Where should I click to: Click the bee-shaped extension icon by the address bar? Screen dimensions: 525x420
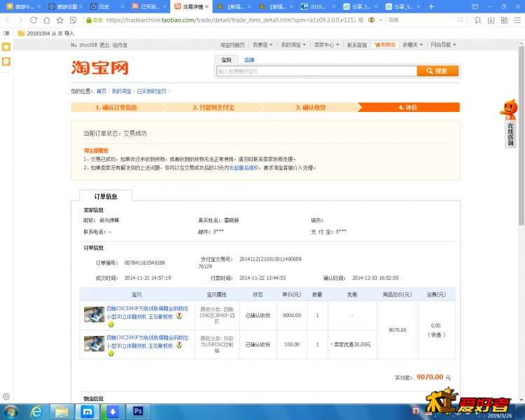(x=371, y=20)
